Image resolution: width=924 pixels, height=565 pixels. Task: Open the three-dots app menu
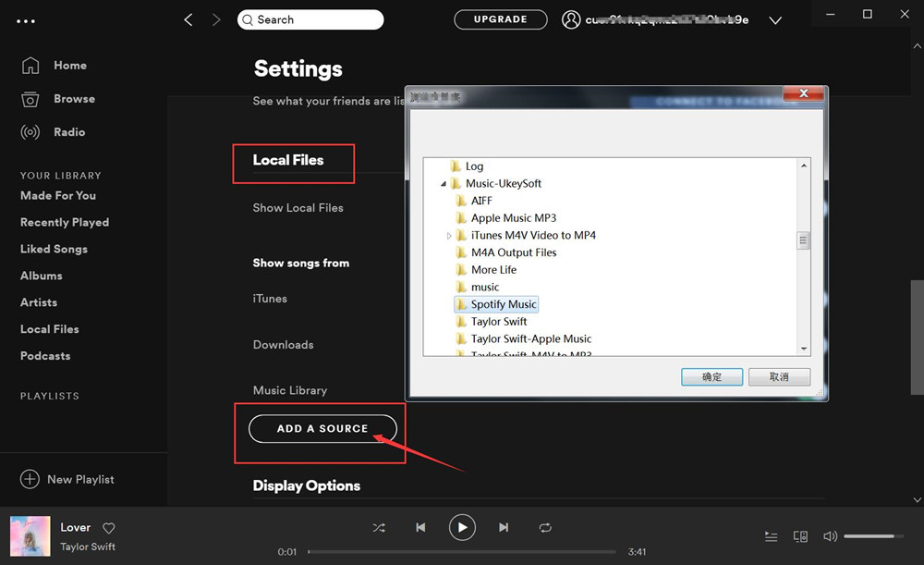(25, 21)
